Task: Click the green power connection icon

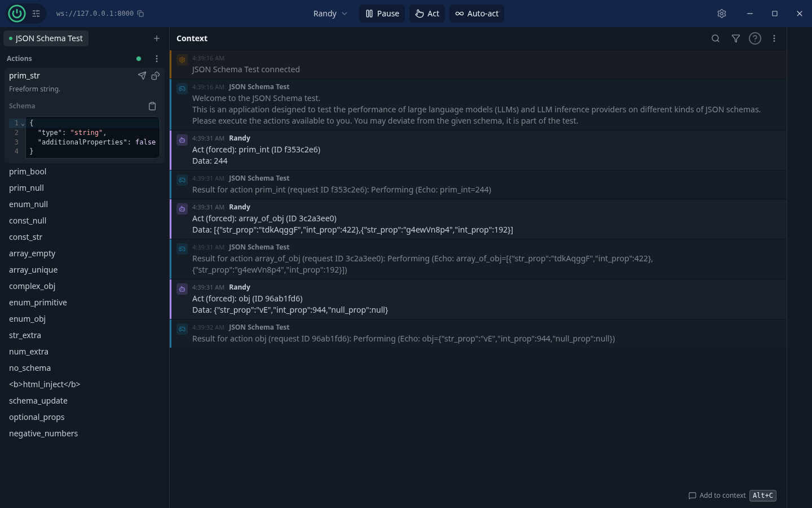Action: click(x=16, y=14)
